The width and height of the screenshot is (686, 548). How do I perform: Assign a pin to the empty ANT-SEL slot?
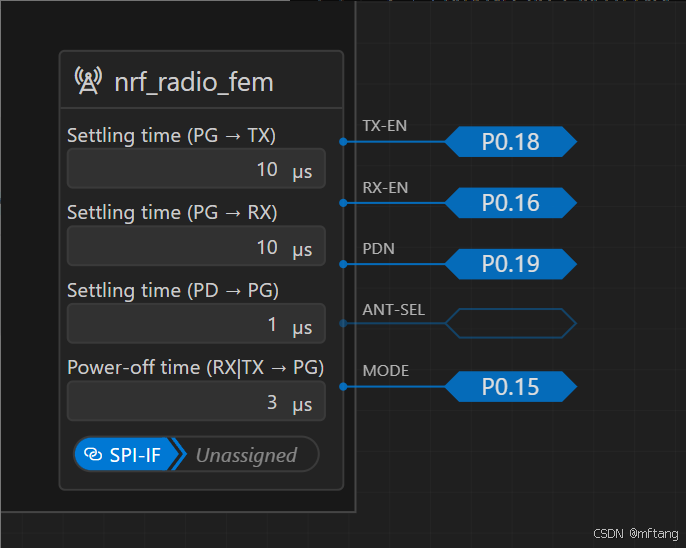511,324
